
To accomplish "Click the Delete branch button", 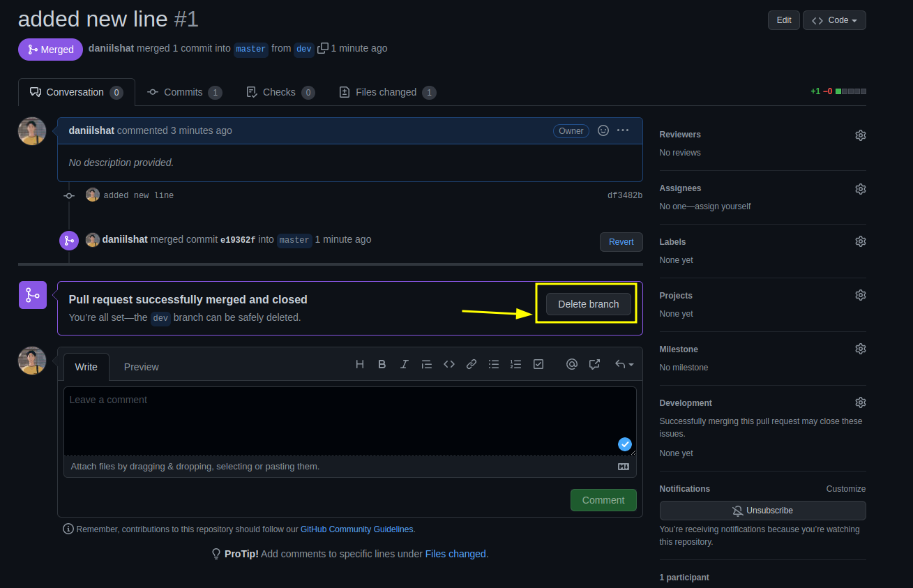I will tap(589, 304).
